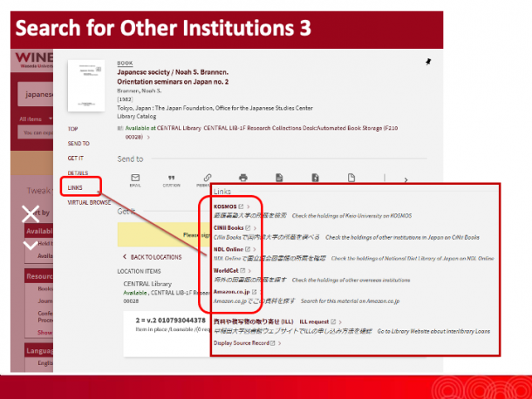532x399 pixels.
Task: Click the Japanese society title
Action: 173,72
